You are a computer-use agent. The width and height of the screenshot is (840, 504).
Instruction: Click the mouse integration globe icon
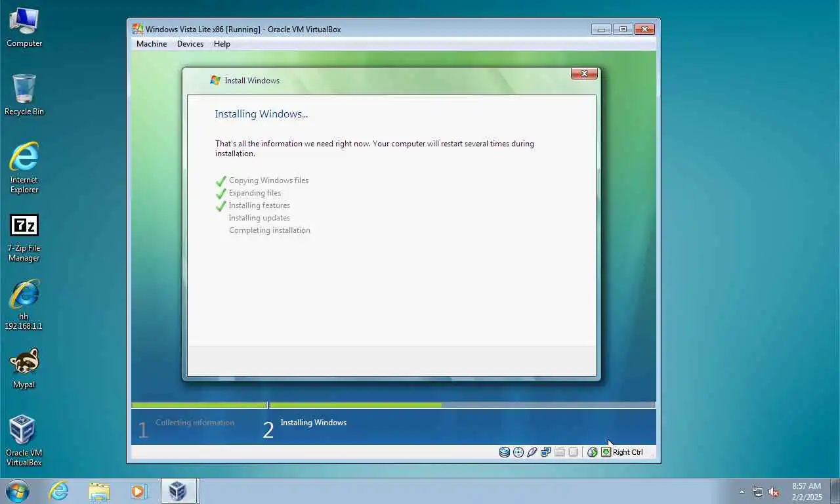593,452
